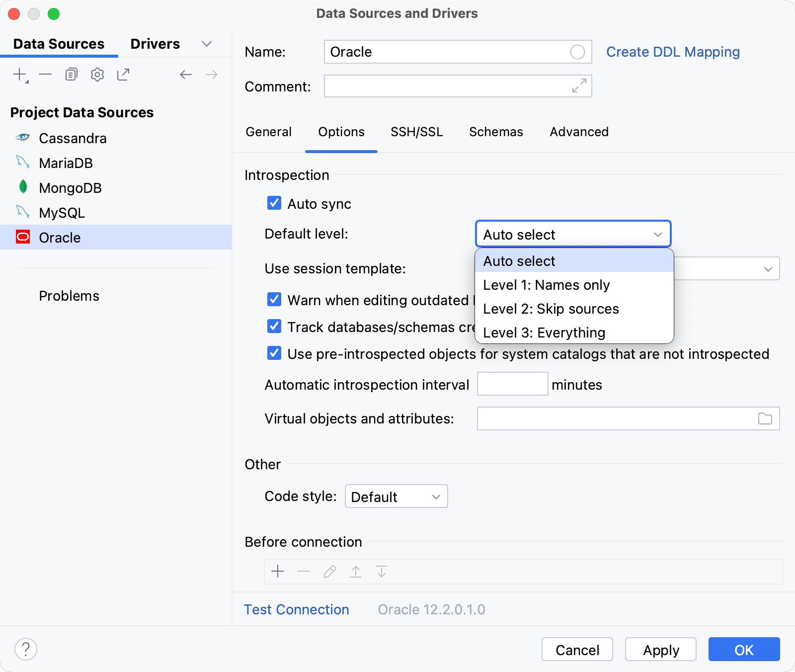
Task: Choose Level 2: Skip sources option
Action: 551,309
